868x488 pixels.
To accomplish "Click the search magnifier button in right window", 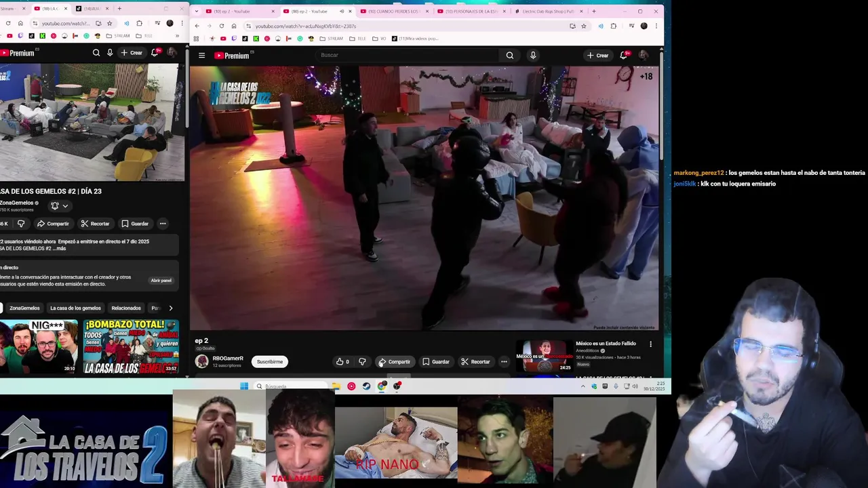I will pyautogui.click(x=510, y=56).
